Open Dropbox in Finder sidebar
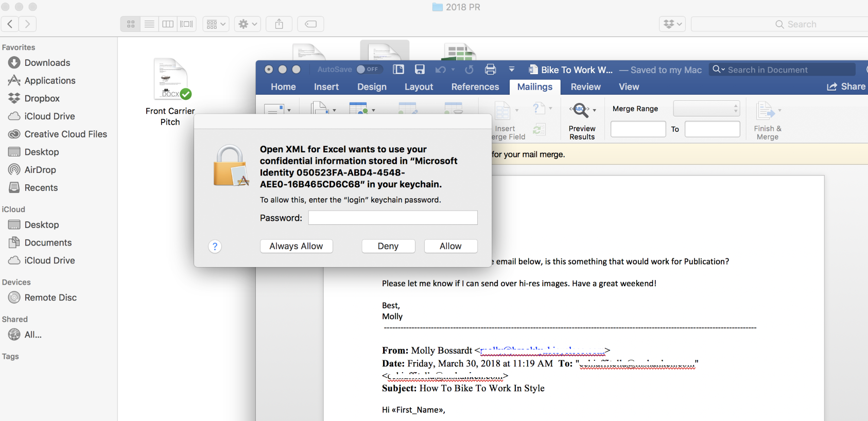 pos(42,98)
